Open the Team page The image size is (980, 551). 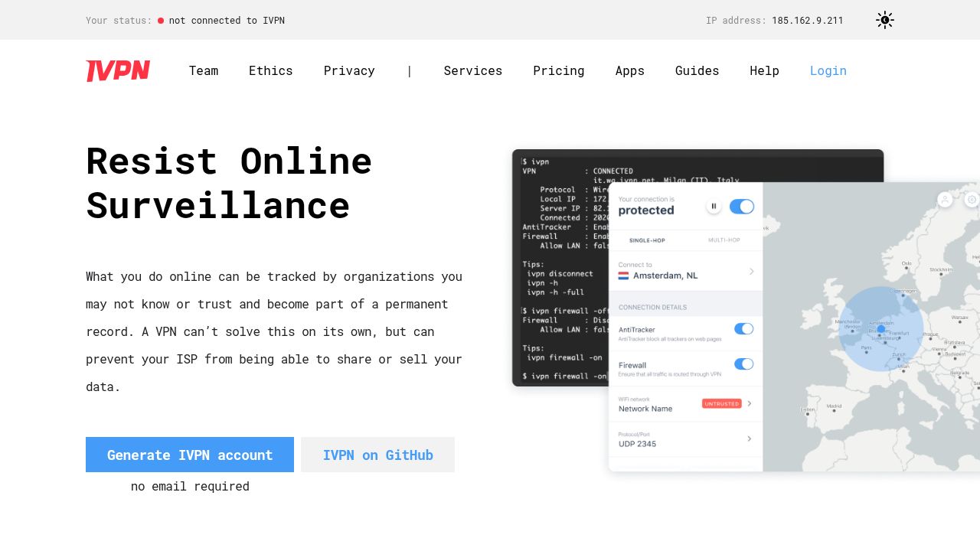click(204, 70)
